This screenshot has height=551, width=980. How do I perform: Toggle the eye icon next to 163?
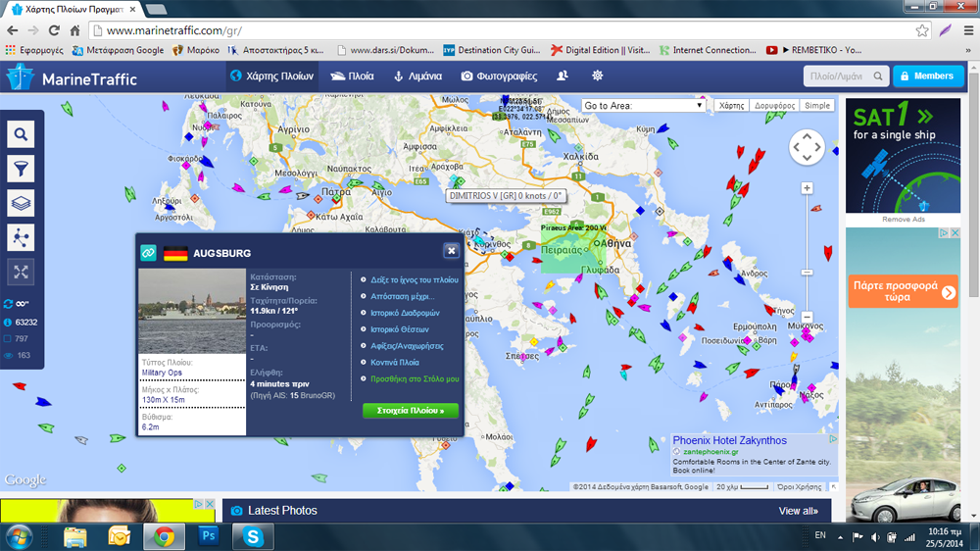coord(8,355)
